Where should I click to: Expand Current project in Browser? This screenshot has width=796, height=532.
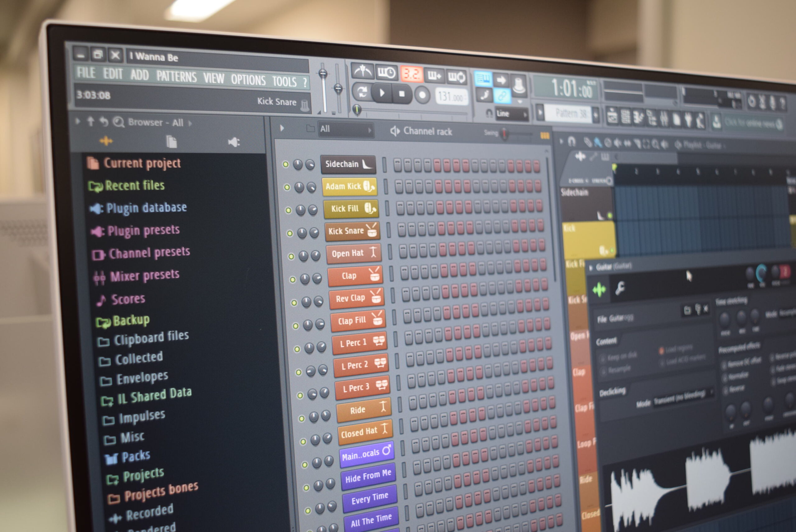point(134,163)
